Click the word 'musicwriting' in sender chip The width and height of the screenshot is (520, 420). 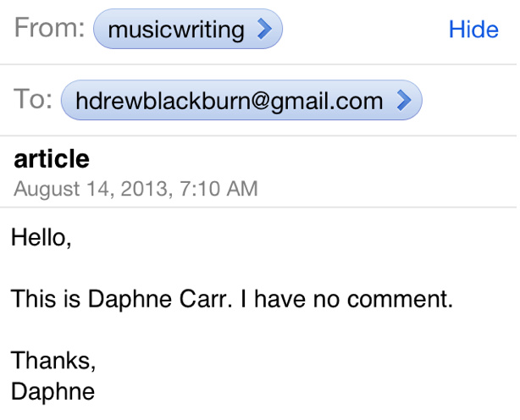click(x=176, y=30)
